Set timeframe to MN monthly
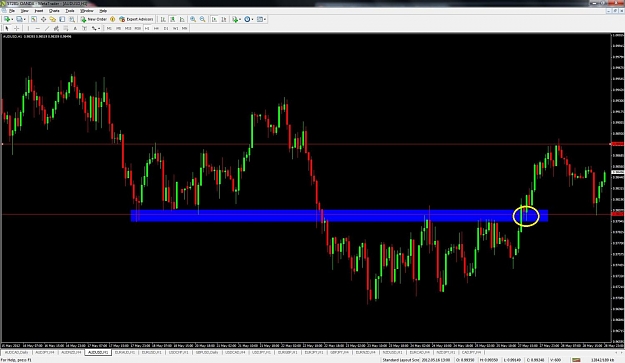This screenshot has width=625, height=363. (185, 28)
